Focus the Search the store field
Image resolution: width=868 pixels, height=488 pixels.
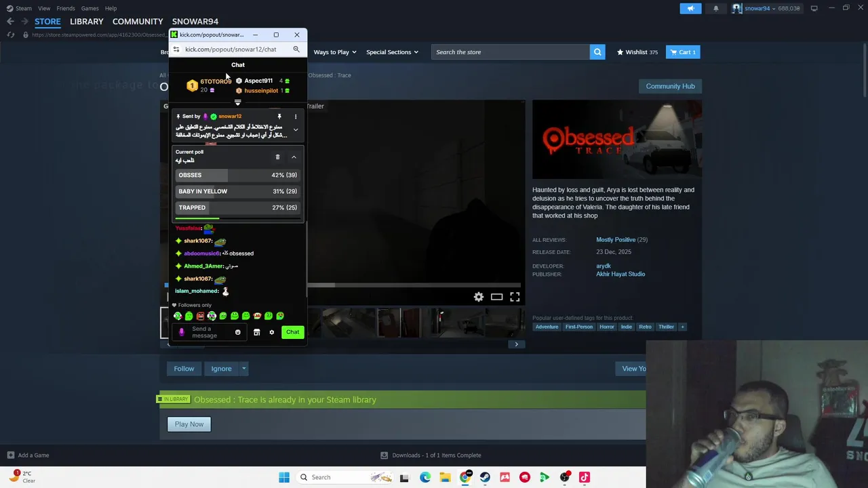510,52
